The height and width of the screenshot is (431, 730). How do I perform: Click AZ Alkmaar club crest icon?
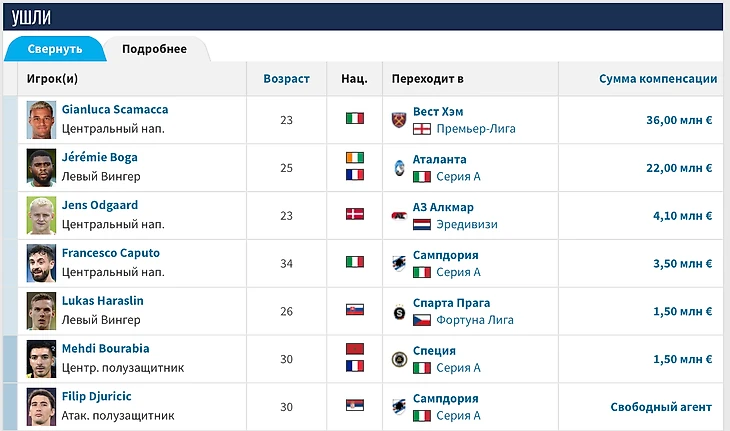(x=400, y=215)
